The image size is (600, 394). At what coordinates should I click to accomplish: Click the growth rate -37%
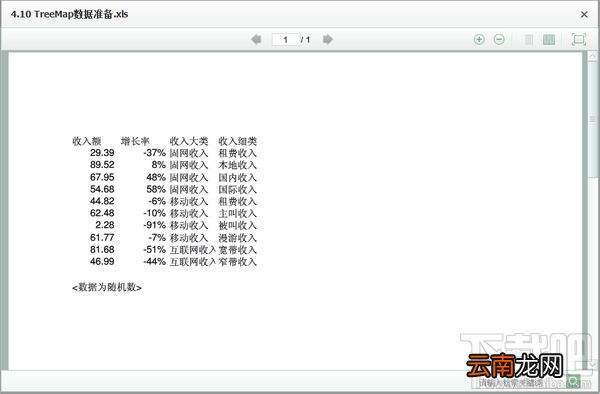[155, 153]
